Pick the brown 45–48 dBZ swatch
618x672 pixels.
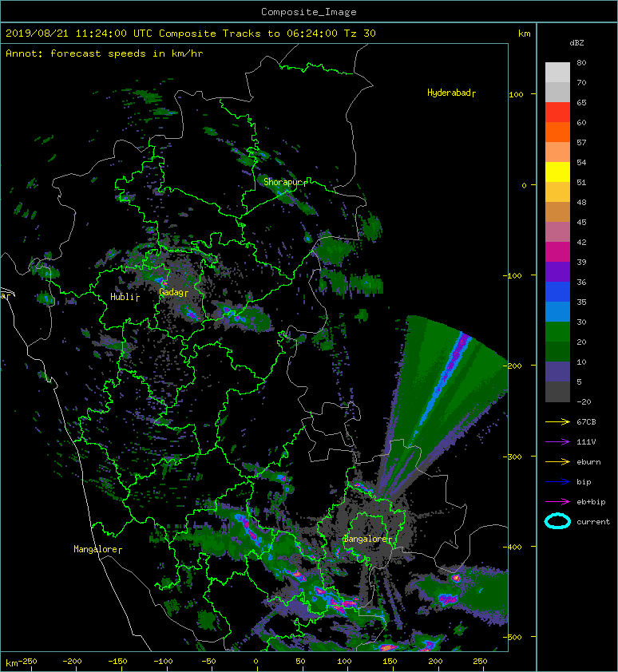coord(557,211)
